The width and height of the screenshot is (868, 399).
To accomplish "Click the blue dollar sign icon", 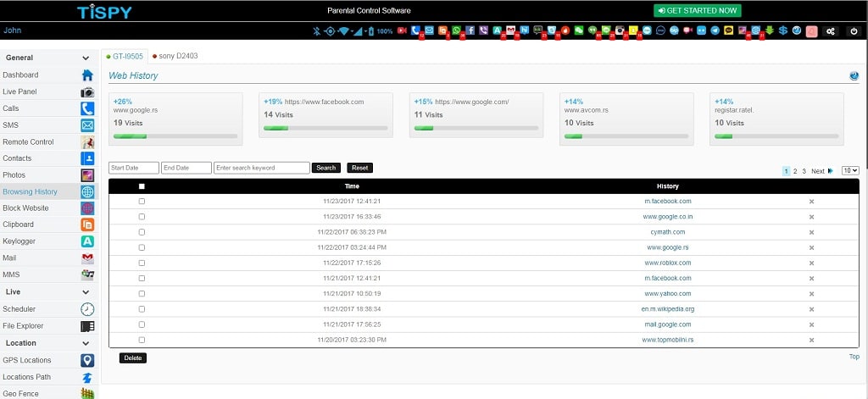I will (783, 30).
